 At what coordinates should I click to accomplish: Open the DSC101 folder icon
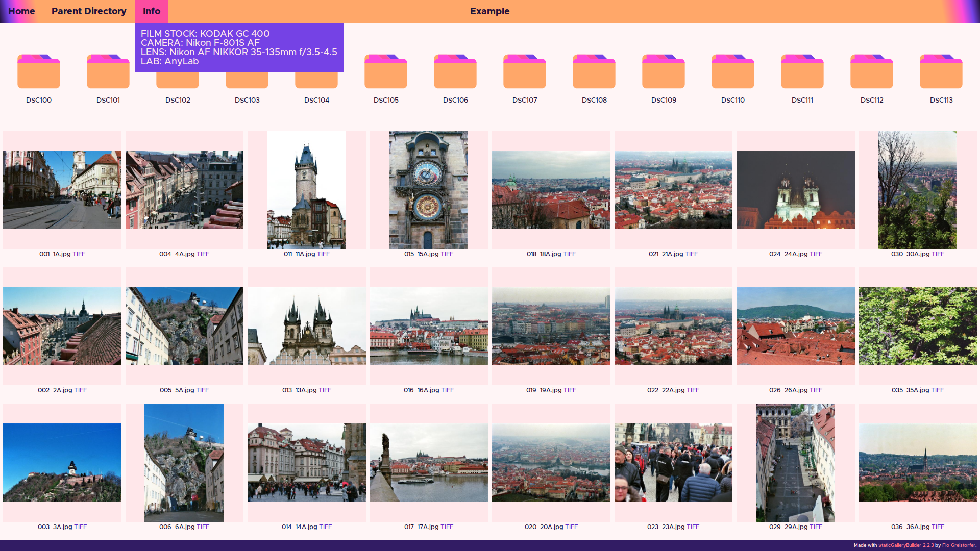(108, 72)
